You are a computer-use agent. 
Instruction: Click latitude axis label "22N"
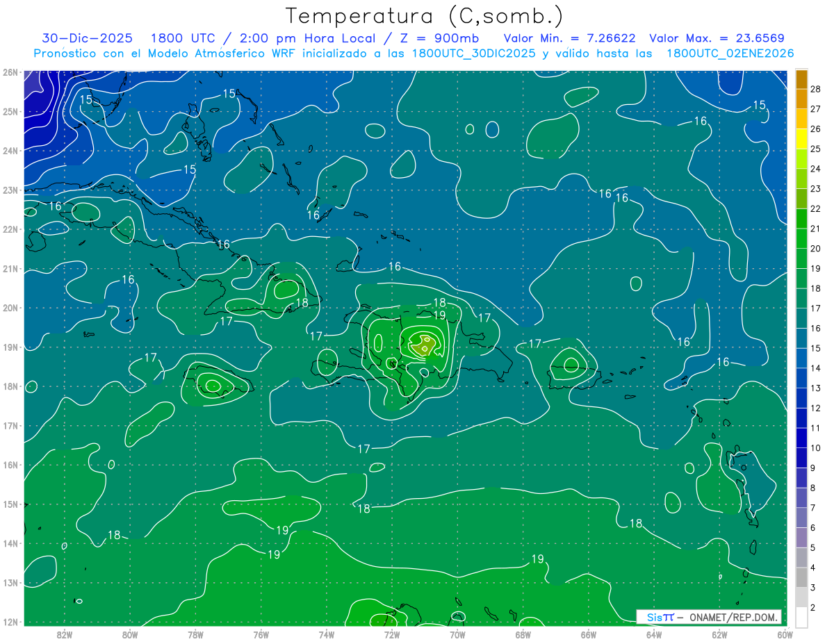pyautogui.click(x=10, y=229)
